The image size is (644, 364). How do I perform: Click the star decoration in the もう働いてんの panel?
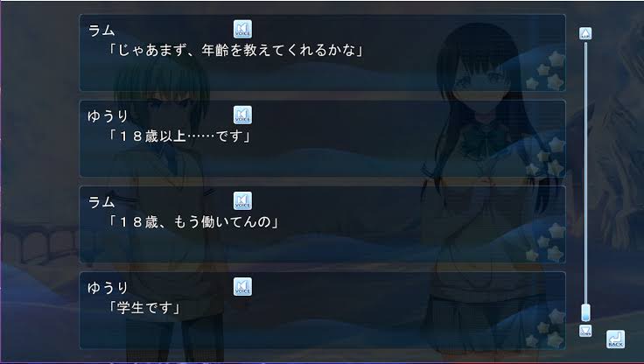coord(546,242)
